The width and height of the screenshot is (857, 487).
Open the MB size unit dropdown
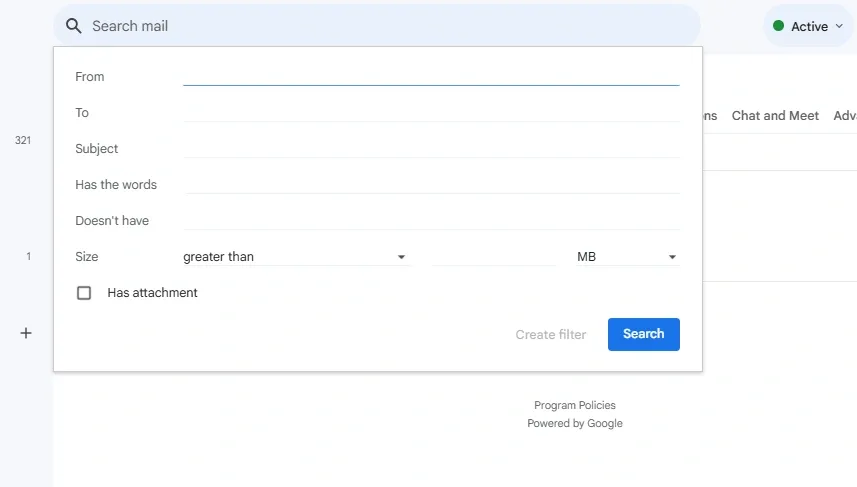627,257
